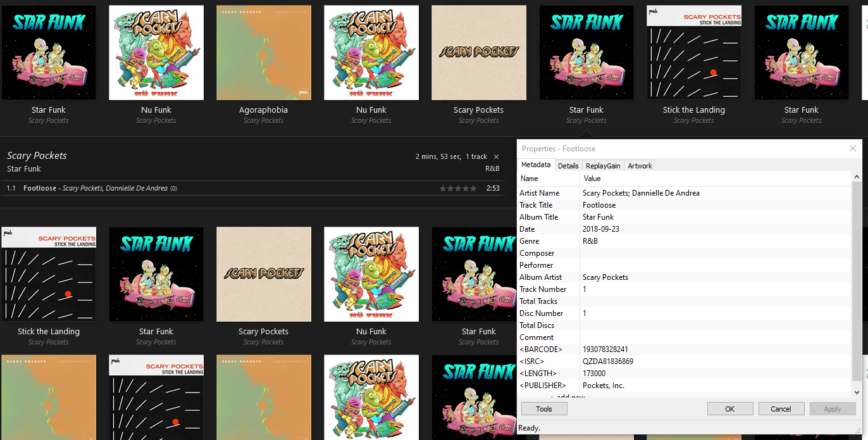Open the Stick the Landing cover in top row

coord(694,53)
